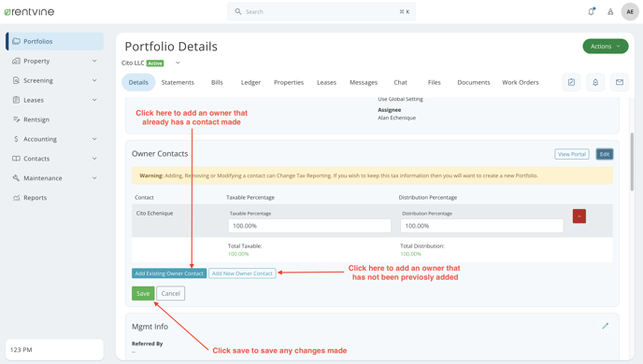643x364 pixels.
Task: Open Reports from the sidebar
Action: [35, 198]
